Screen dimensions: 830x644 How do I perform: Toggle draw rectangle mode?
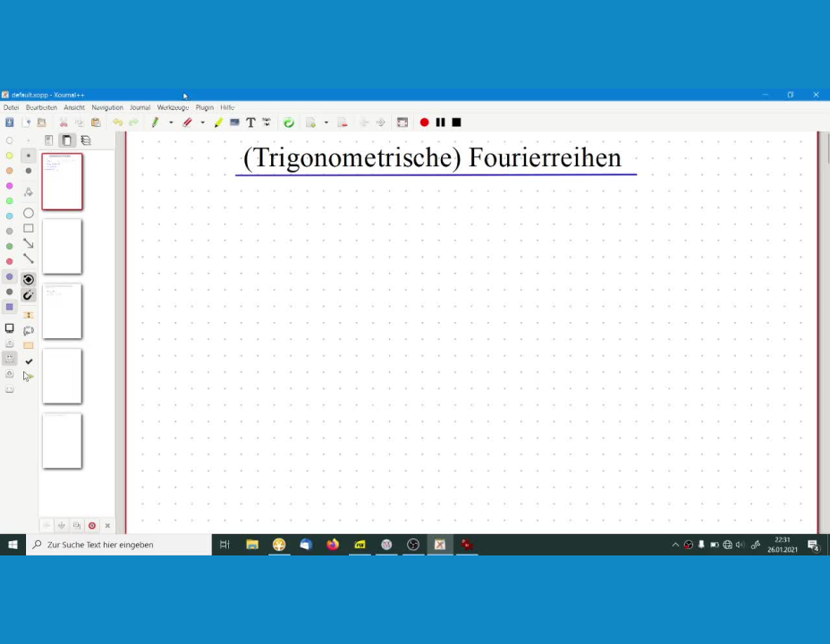pyautogui.click(x=29, y=229)
